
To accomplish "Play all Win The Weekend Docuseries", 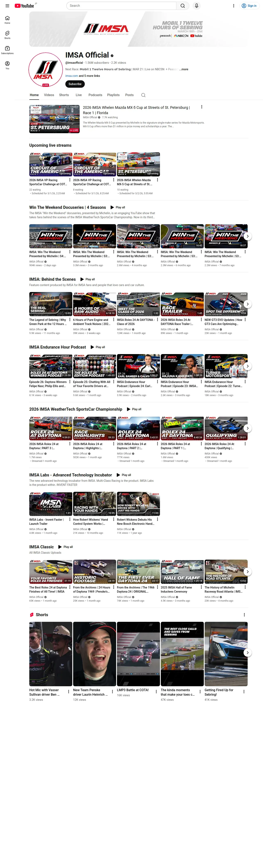I will [118, 208].
